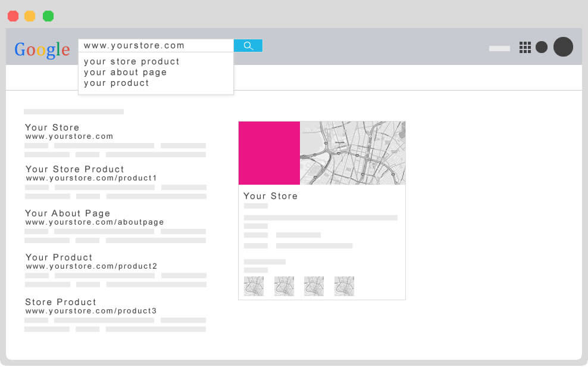This screenshot has width=588, height=370.
Task: Click the 'Your Store' knowledge panel title
Action: point(270,196)
